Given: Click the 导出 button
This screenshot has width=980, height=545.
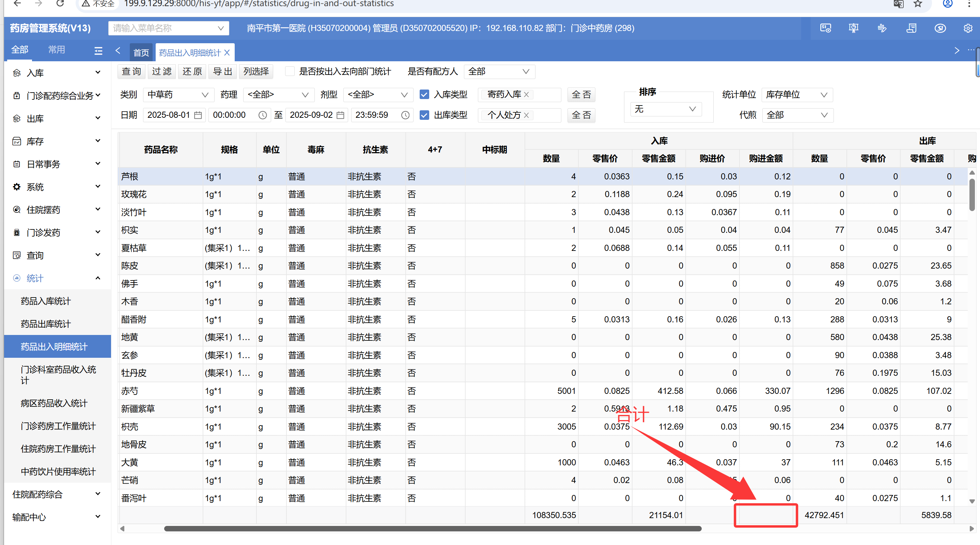Looking at the screenshot, I should click(222, 71).
